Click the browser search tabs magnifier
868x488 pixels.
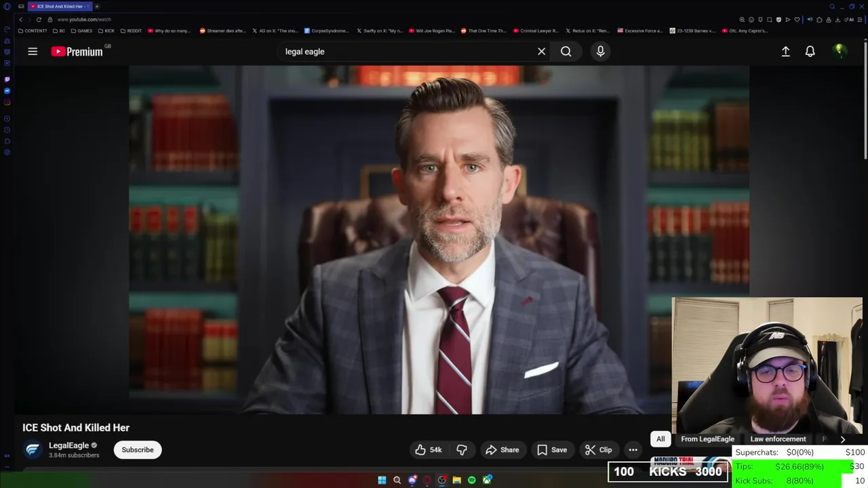tap(832, 6)
